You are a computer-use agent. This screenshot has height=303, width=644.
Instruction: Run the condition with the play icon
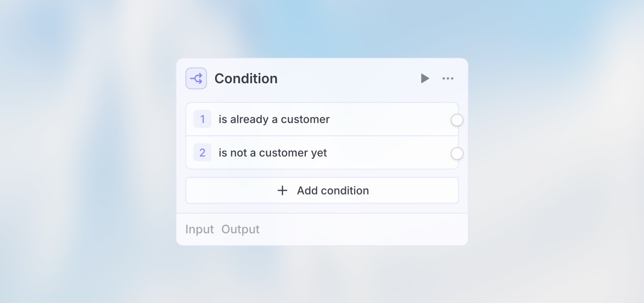425,78
